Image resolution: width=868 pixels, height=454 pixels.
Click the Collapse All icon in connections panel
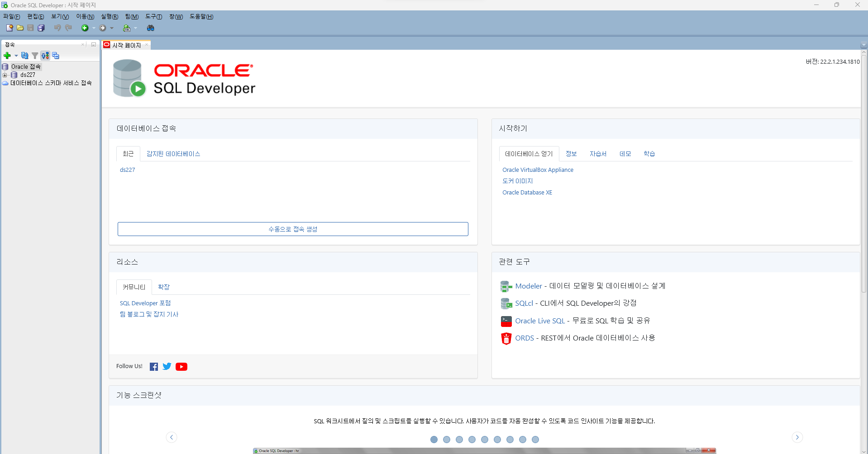click(x=56, y=56)
